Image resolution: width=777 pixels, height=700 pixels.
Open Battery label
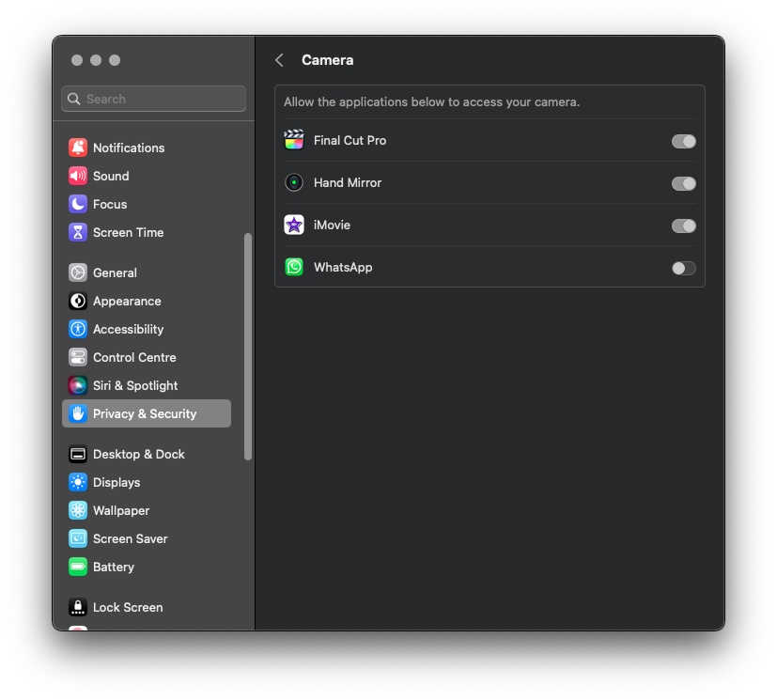[114, 567]
